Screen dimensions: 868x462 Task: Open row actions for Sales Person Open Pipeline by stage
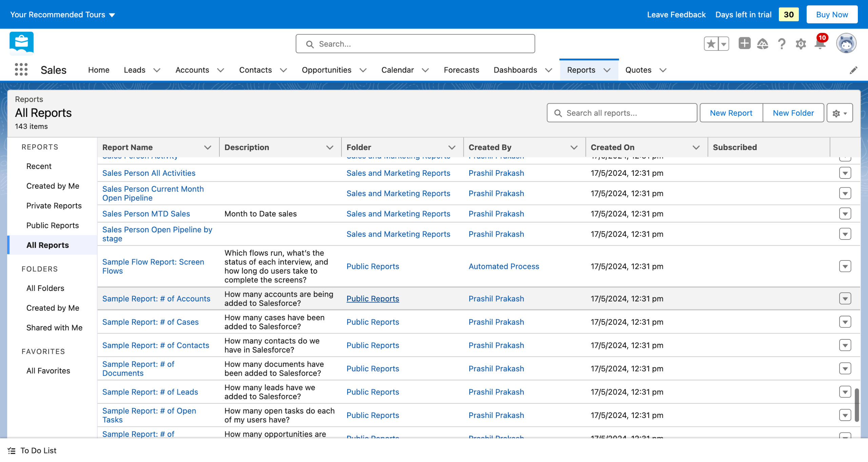click(x=845, y=234)
